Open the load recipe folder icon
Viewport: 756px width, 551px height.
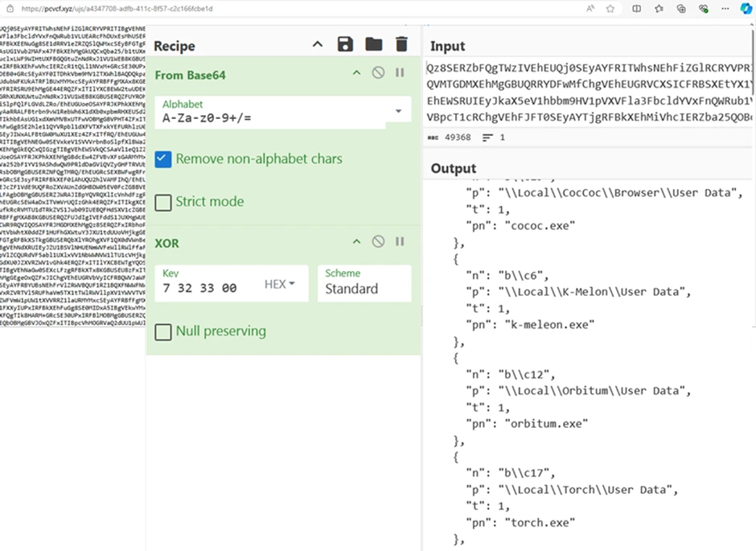[373, 44]
